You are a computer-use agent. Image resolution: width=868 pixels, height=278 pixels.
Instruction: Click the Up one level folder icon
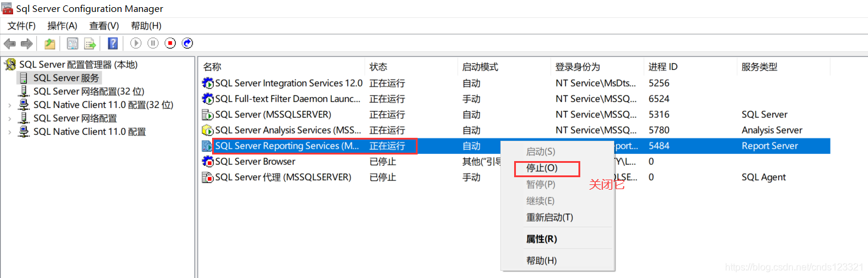pos(50,44)
